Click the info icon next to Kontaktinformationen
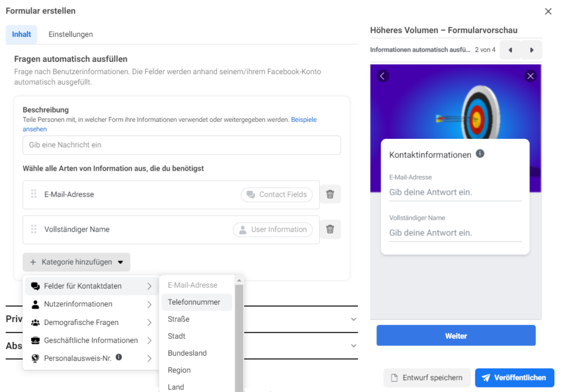The height and width of the screenshot is (392, 562). (x=480, y=154)
